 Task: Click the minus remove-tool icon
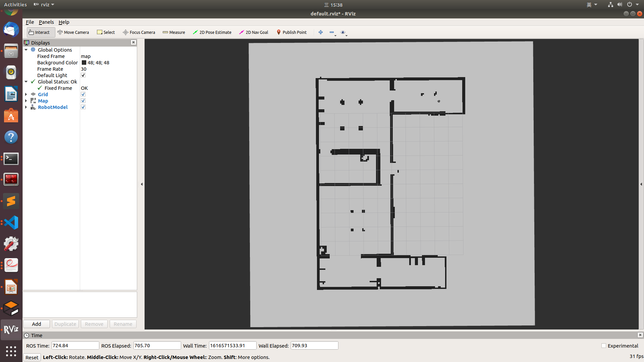pyautogui.click(x=332, y=32)
